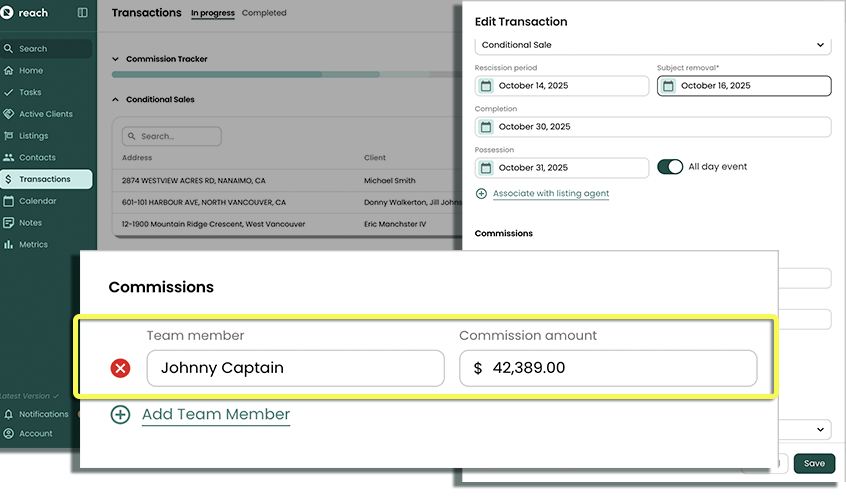Toggle the All day event switch

pos(670,167)
